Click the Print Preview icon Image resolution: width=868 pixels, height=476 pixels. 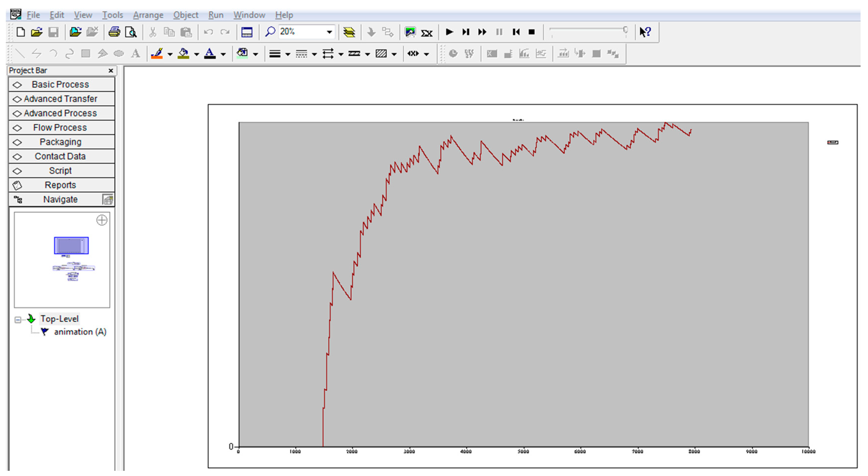point(131,32)
